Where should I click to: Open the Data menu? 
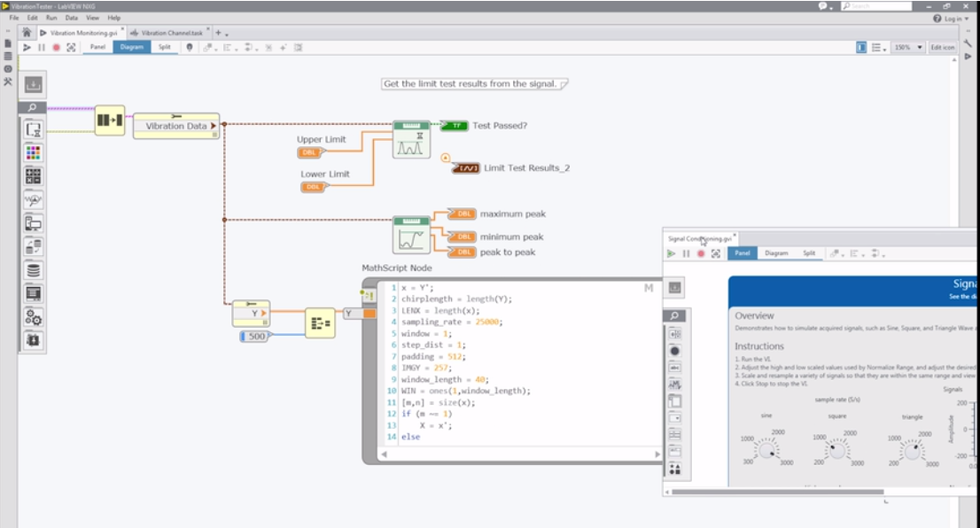pyautogui.click(x=72, y=18)
